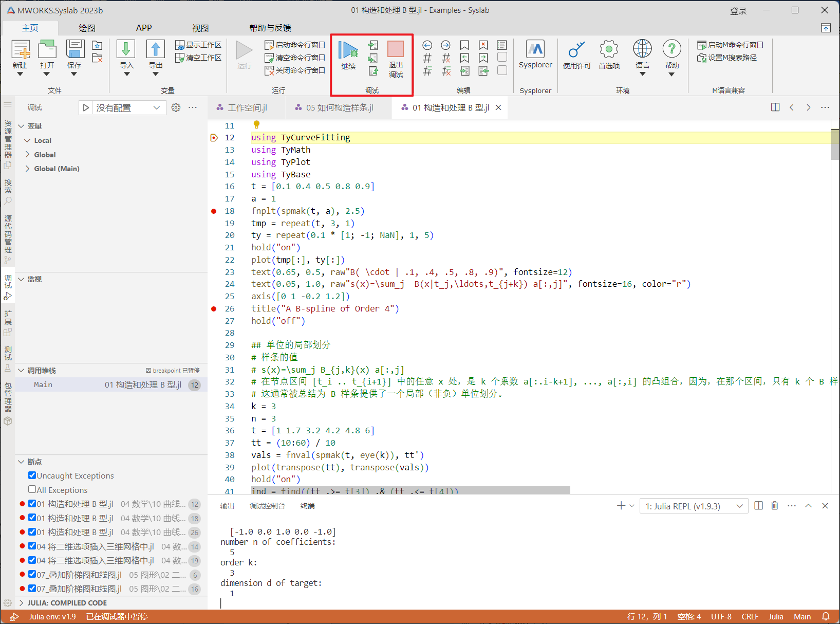Uncheck breakpoint at line 26 in list
Screen dimensions: 840x624
coord(32,532)
